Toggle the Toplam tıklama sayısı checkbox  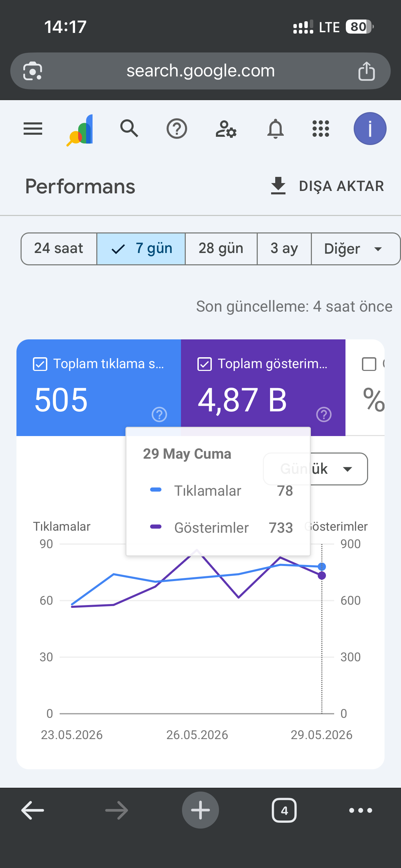40,364
